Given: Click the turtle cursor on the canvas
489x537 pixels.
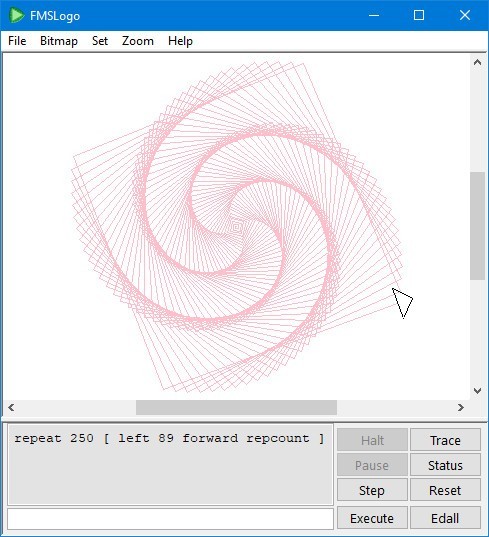Looking at the screenshot, I should pyautogui.click(x=403, y=303).
